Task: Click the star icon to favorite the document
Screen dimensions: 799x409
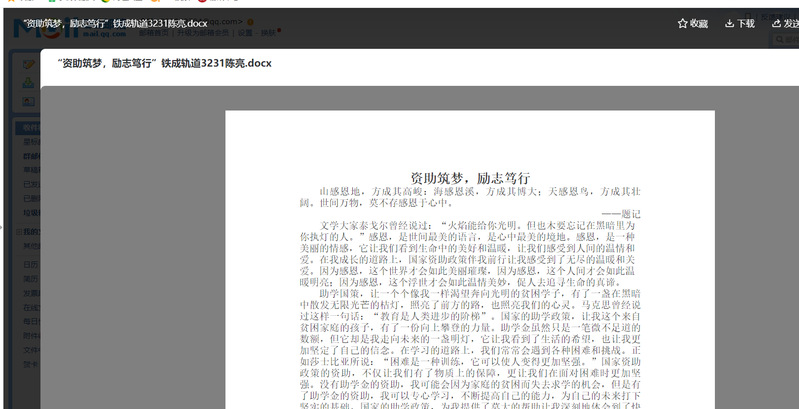Action: (x=682, y=23)
